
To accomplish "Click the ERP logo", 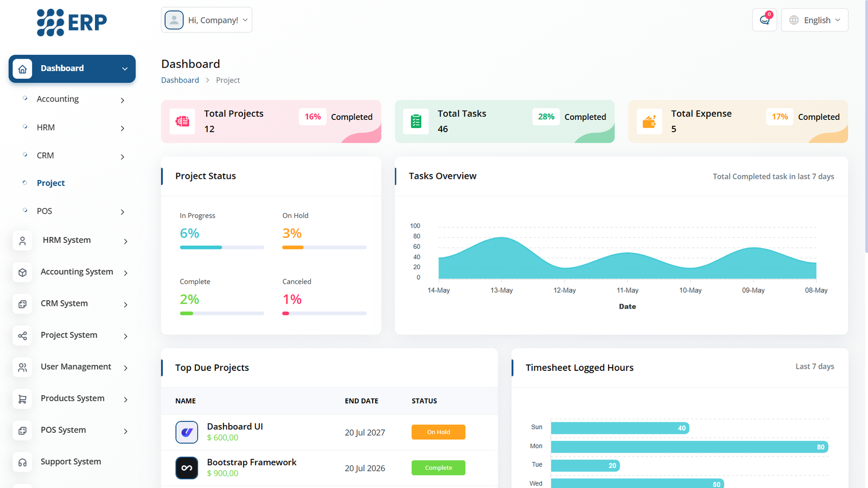I will coord(72,23).
